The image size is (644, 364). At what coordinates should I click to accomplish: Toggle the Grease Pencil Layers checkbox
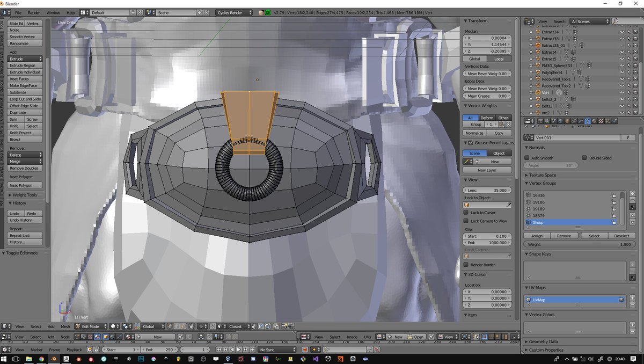coord(471,143)
